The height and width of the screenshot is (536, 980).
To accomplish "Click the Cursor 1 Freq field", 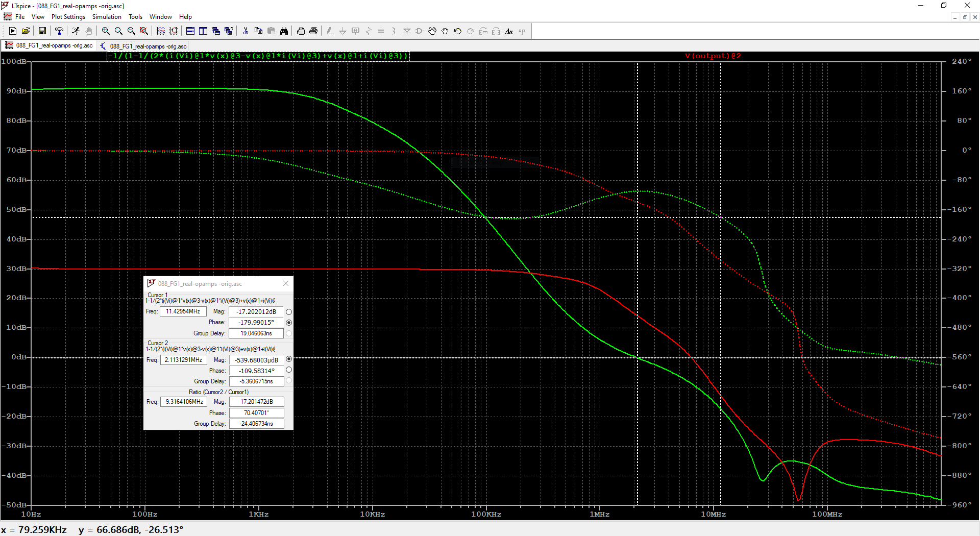I will (x=183, y=311).
